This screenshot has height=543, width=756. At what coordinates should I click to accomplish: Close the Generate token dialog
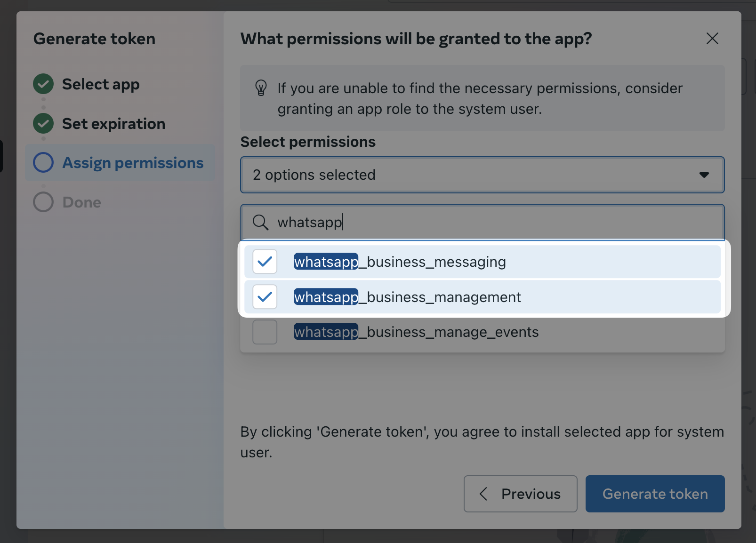pyautogui.click(x=712, y=39)
